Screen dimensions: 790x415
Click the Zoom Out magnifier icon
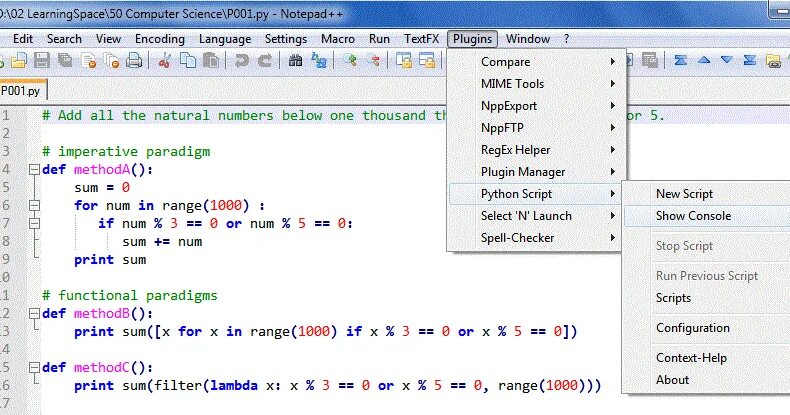(x=373, y=60)
